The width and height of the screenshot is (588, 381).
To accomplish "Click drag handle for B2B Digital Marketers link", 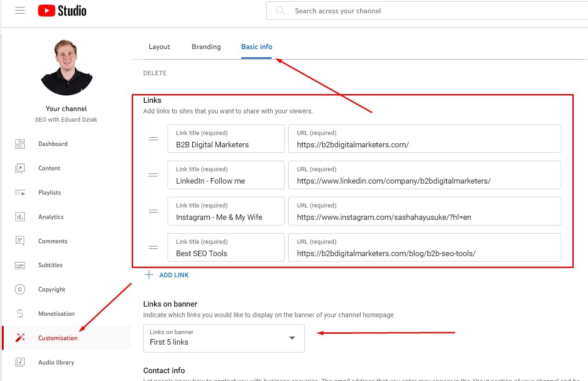I will 153,139.
